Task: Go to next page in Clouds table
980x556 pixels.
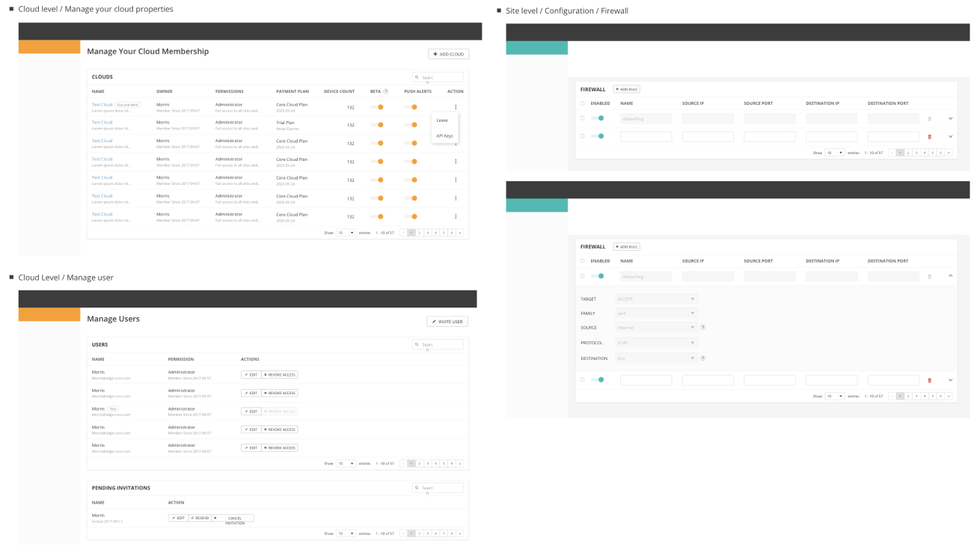Action: 460,233
